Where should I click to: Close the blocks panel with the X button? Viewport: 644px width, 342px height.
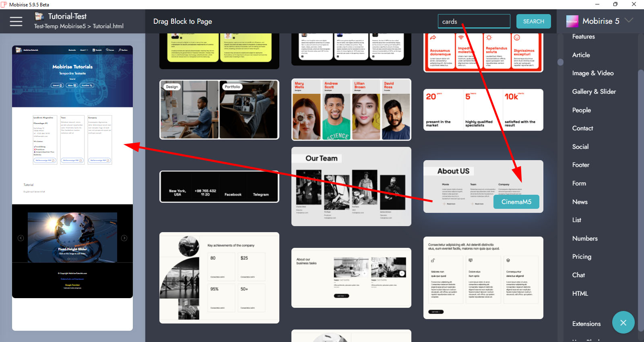point(623,322)
